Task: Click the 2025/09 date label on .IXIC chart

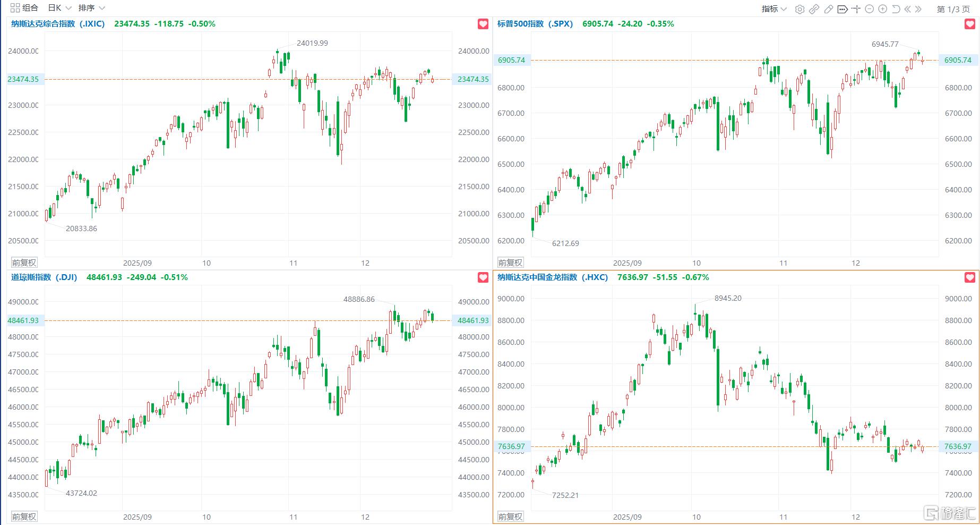Action: [x=137, y=263]
